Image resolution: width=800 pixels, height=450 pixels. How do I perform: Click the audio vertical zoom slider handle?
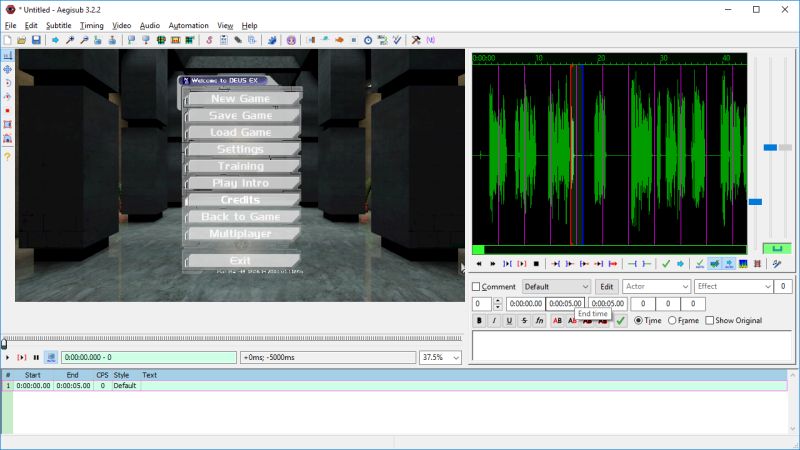click(x=770, y=147)
